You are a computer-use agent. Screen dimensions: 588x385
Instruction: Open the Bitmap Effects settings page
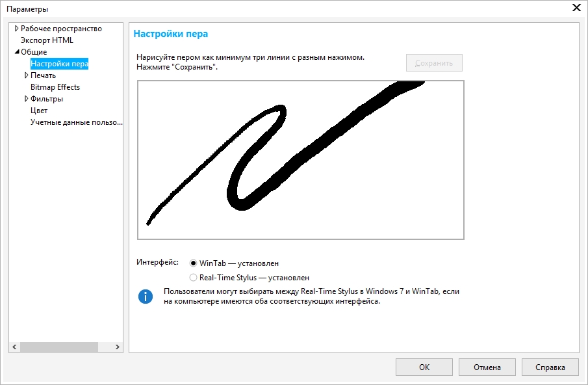click(x=55, y=87)
